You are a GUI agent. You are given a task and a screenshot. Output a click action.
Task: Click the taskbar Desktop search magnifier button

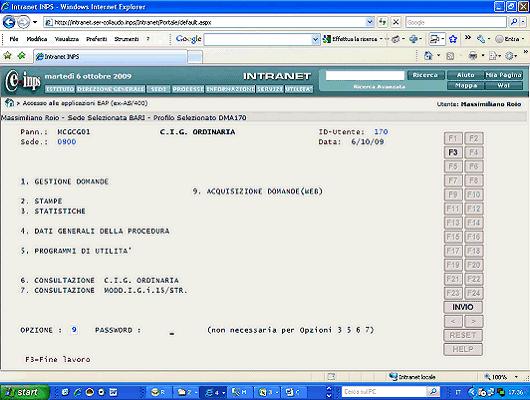[x=433, y=392]
